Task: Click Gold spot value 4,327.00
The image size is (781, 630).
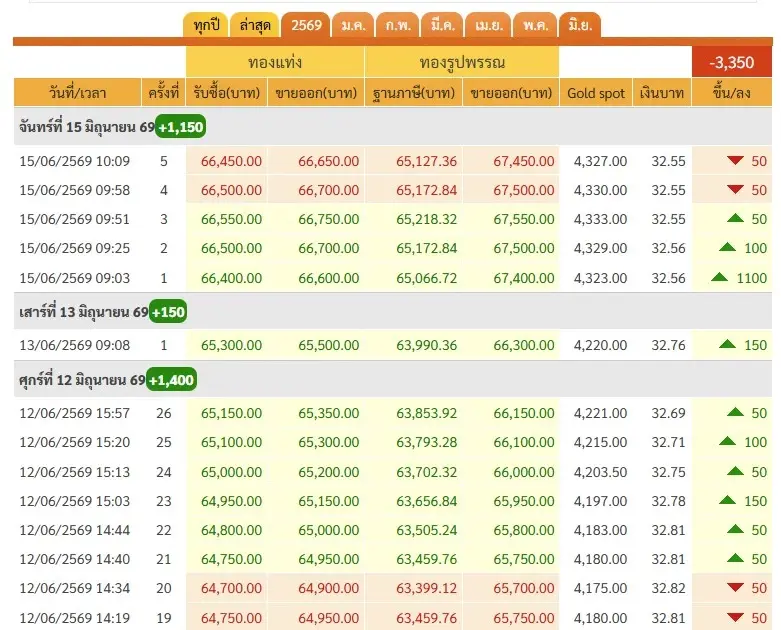Action: click(600, 161)
